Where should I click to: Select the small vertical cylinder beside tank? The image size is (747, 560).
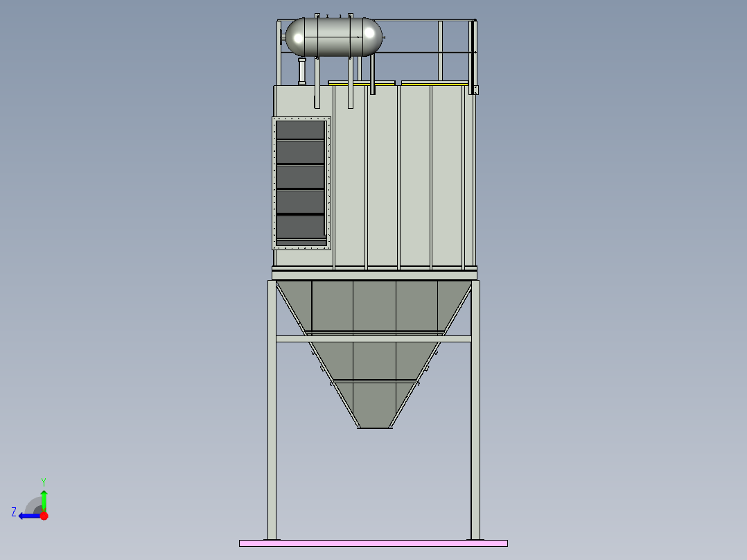pyautogui.click(x=302, y=71)
